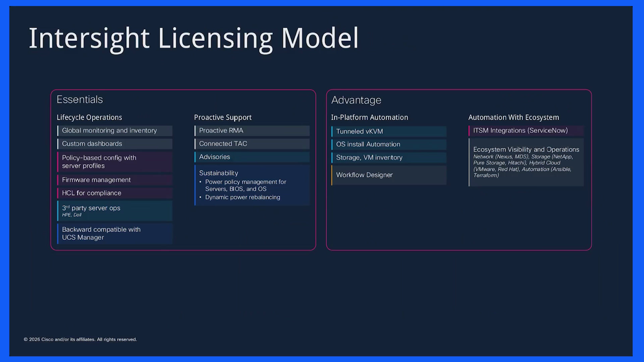Viewport: 644px width, 362px height.
Task: Click the 'Proactive RMA' item
Action: (x=252, y=131)
